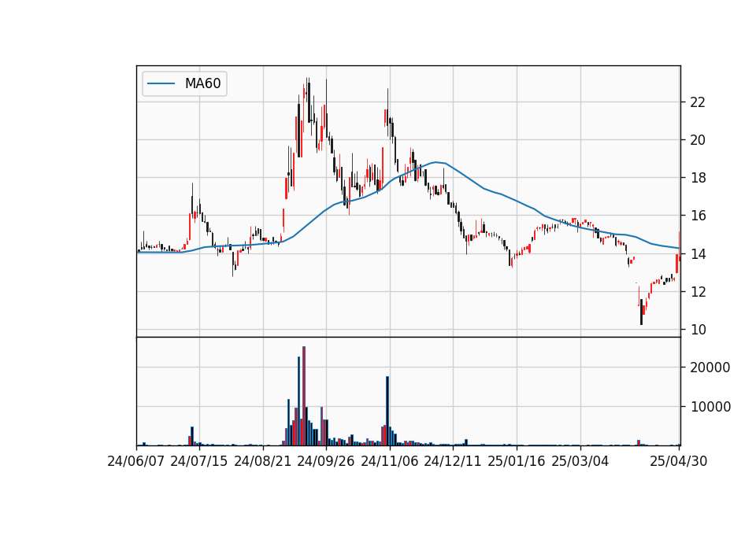The image size is (756, 543).
Task: Click the volume axis label 10000
Action: (710, 407)
